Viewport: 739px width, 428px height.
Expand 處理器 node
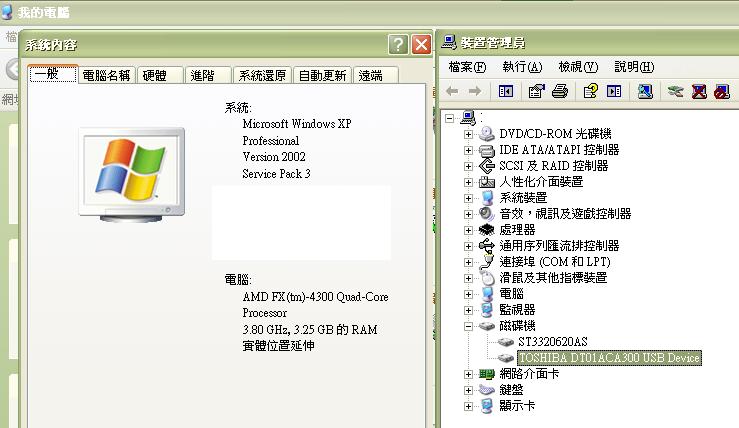pyautogui.click(x=468, y=230)
